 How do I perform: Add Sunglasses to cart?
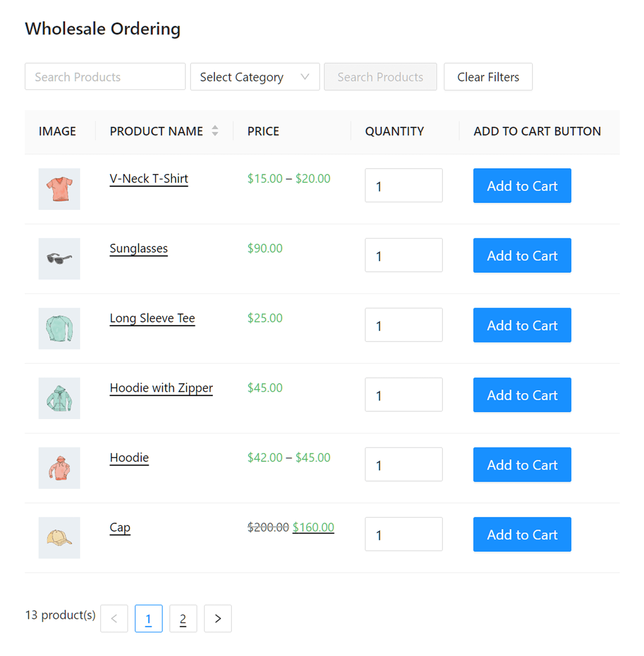click(x=522, y=255)
